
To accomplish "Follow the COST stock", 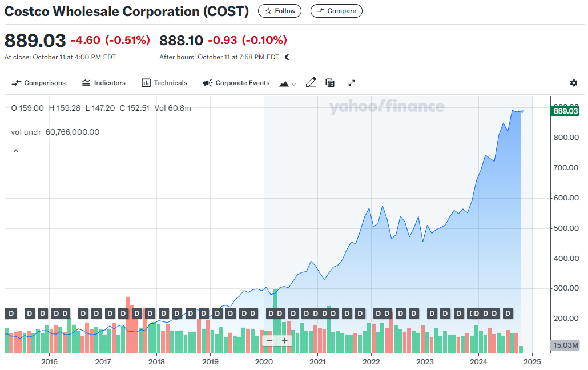I will click(x=280, y=11).
